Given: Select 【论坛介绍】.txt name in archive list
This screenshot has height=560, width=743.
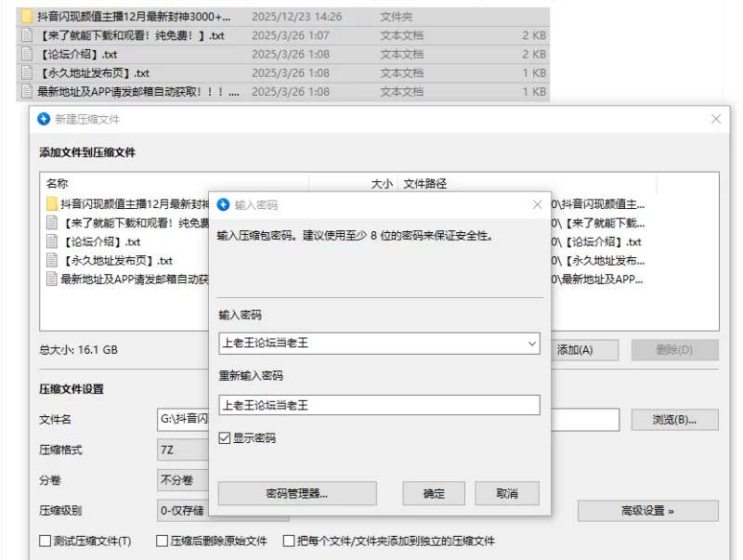Looking at the screenshot, I should (x=100, y=241).
